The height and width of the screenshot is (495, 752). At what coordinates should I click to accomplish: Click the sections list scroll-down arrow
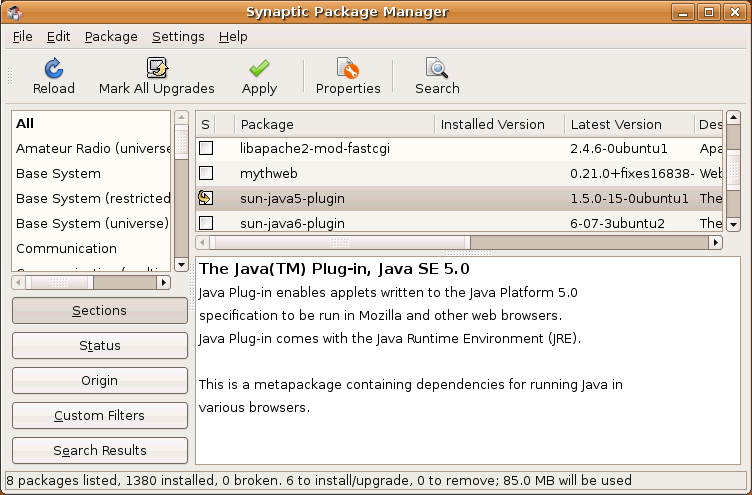(181, 264)
